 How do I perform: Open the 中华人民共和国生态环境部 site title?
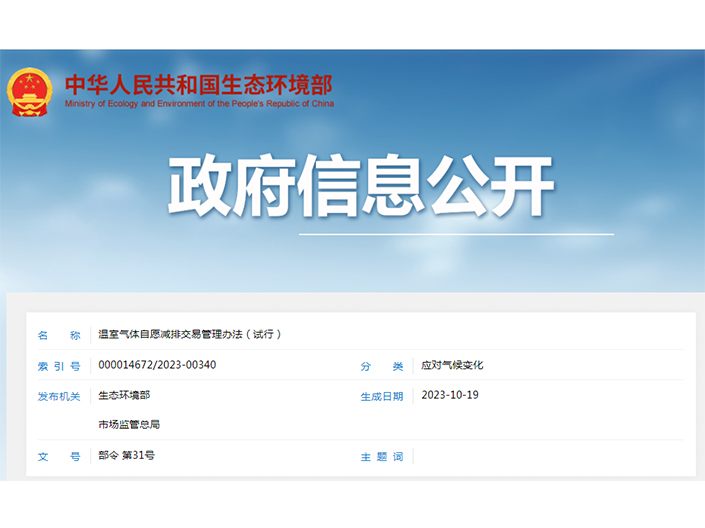coord(198,84)
